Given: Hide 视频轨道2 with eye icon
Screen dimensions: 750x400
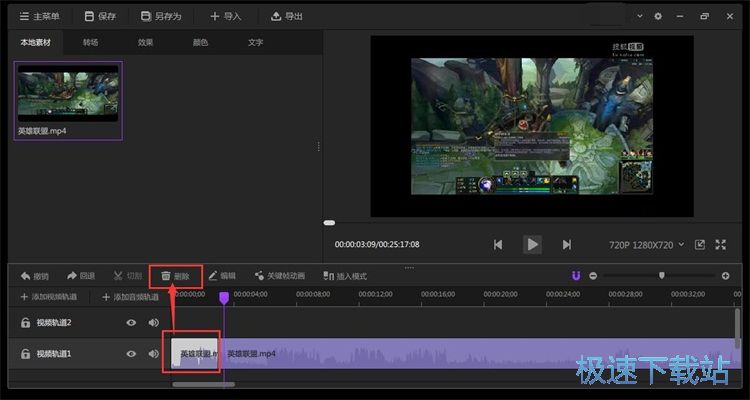Looking at the screenshot, I should pos(131,323).
